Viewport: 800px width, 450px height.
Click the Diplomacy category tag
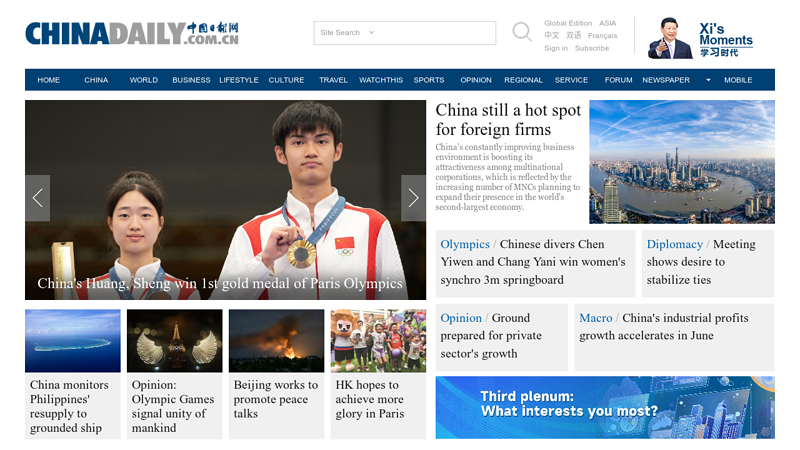(x=674, y=244)
